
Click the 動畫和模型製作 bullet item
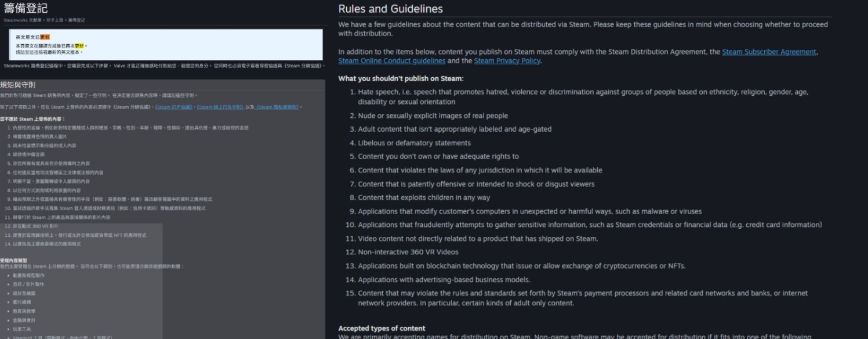(x=28, y=275)
